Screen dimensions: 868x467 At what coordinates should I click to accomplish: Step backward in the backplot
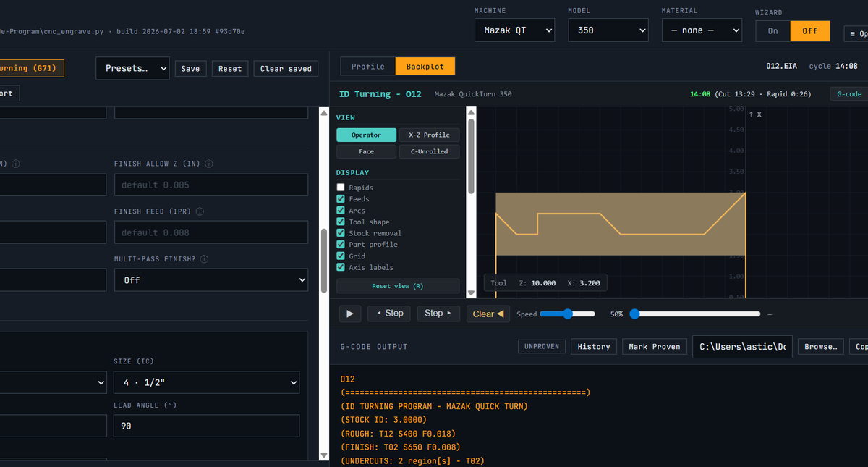point(389,314)
